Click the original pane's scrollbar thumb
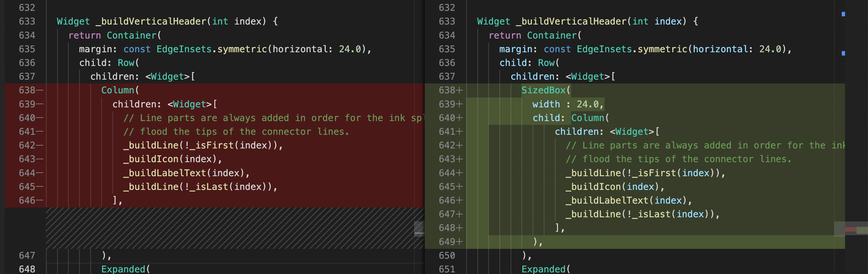This screenshot has width=868, height=274. point(419,229)
